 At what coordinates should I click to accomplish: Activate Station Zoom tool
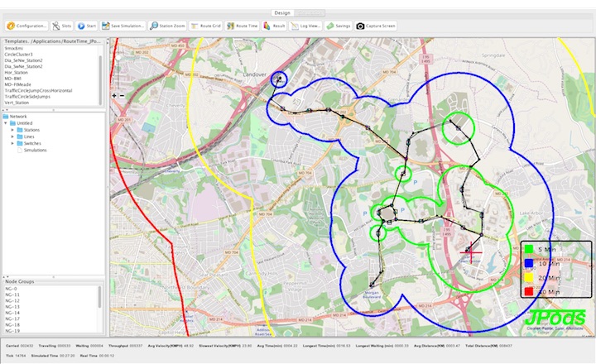pyautogui.click(x=167, y=26)
